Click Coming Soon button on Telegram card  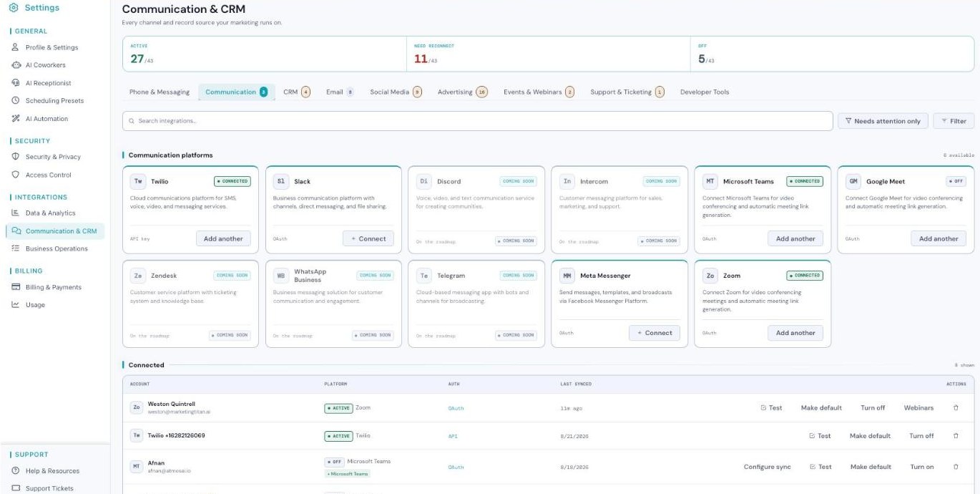coord(516,335)
